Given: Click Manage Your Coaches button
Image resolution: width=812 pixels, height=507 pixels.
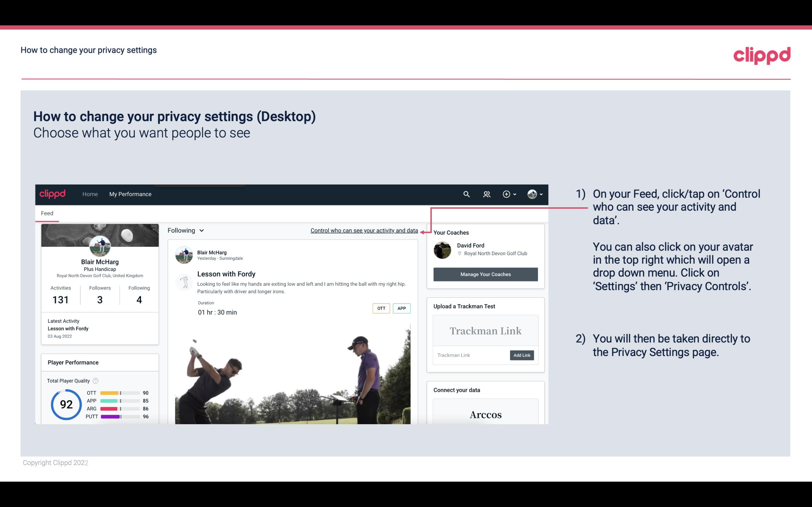Looking at the screenshot, I should click(485, 275).
